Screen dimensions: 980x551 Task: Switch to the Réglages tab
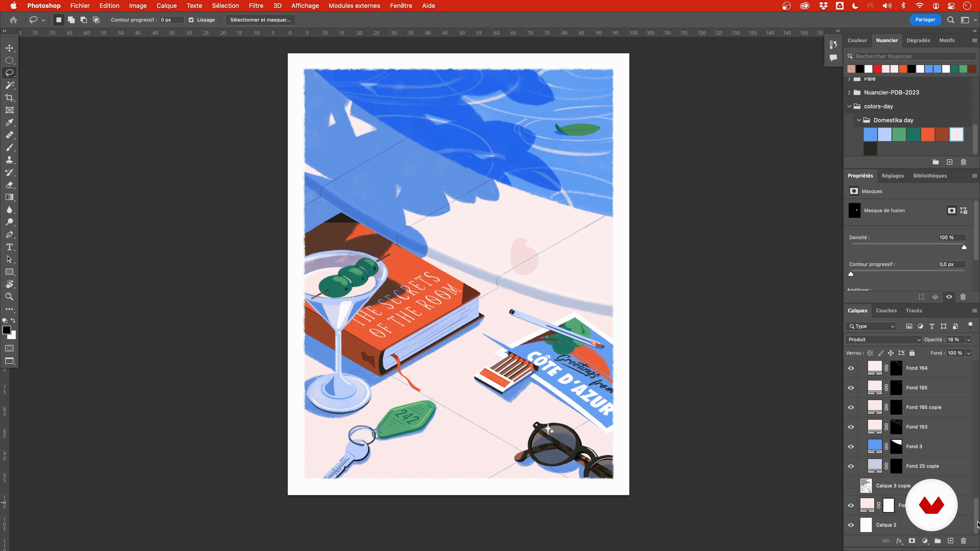[x=892, y=176]
